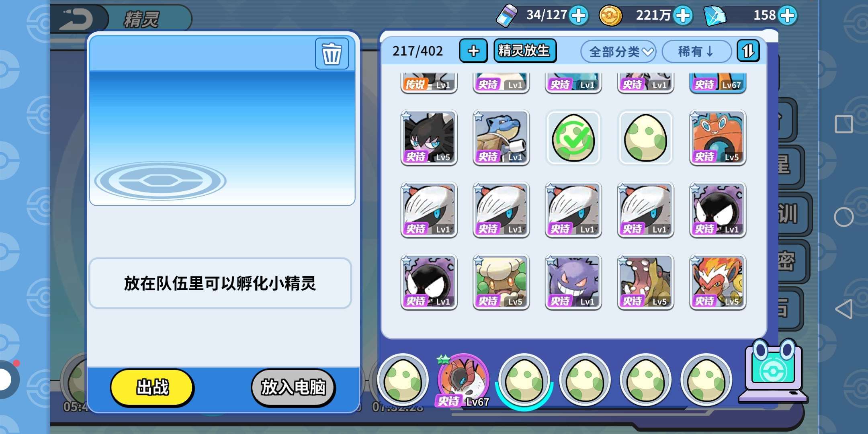
Task: Select the Blastoise Lv1 card
Action: [x=501, y=138]
